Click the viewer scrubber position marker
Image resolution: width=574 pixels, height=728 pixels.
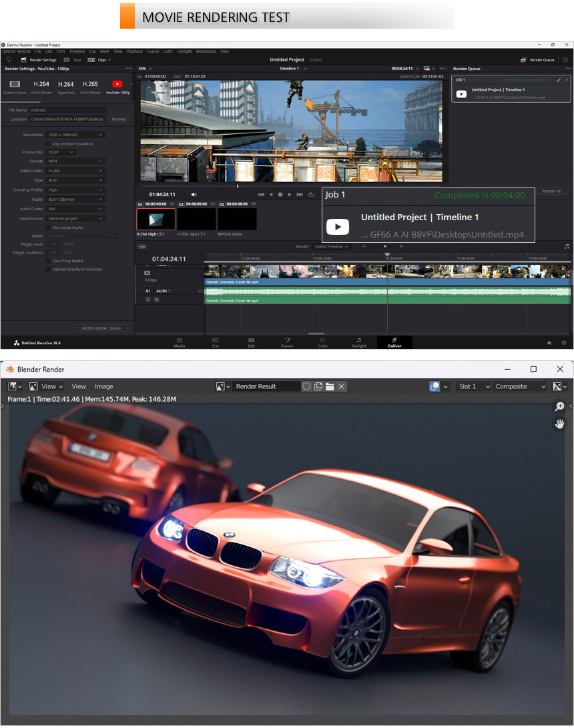238,186
